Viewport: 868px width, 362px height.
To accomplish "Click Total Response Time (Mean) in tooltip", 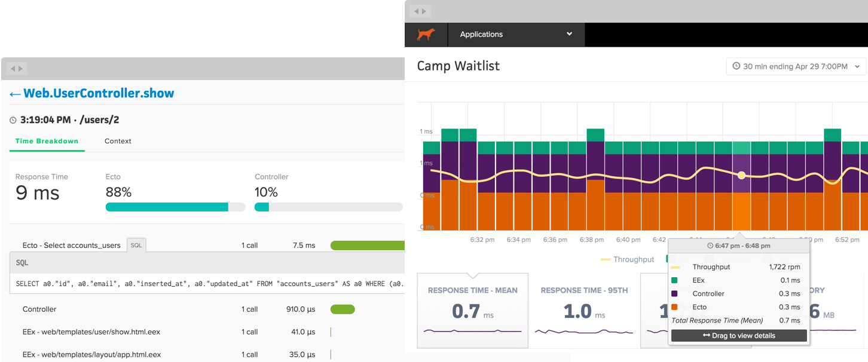I will 717,320.
